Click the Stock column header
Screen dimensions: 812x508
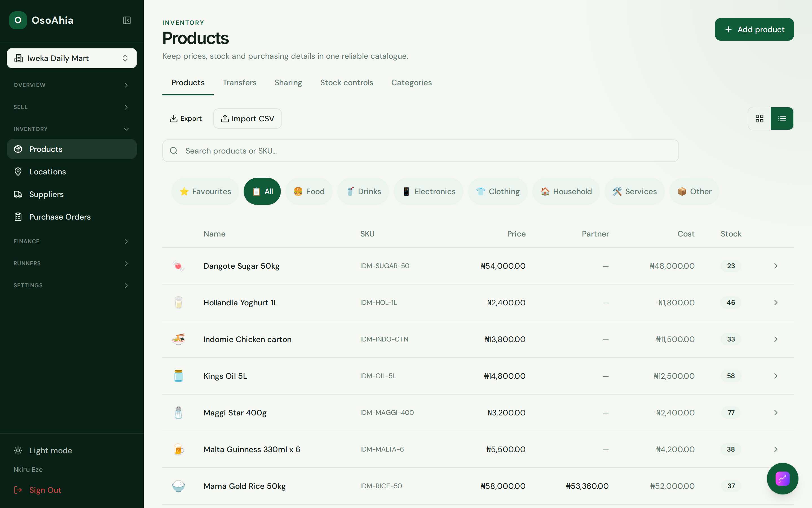click(x=731, y=234)
